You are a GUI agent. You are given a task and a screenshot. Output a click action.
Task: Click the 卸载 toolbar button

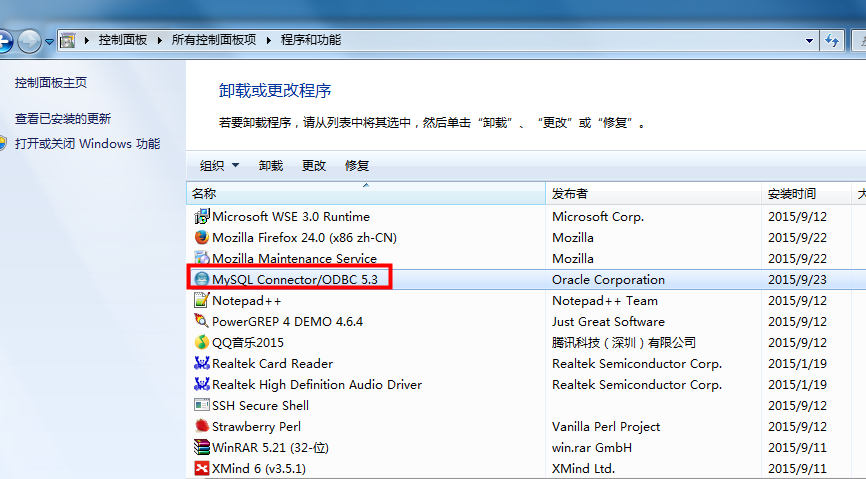click(x=271, y=165)
